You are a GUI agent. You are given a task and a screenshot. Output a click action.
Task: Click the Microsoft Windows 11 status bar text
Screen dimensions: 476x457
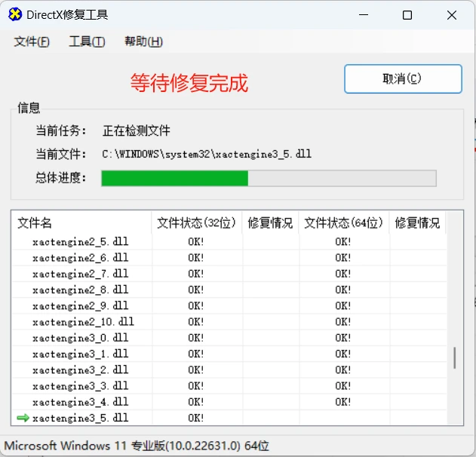point(137,446)
